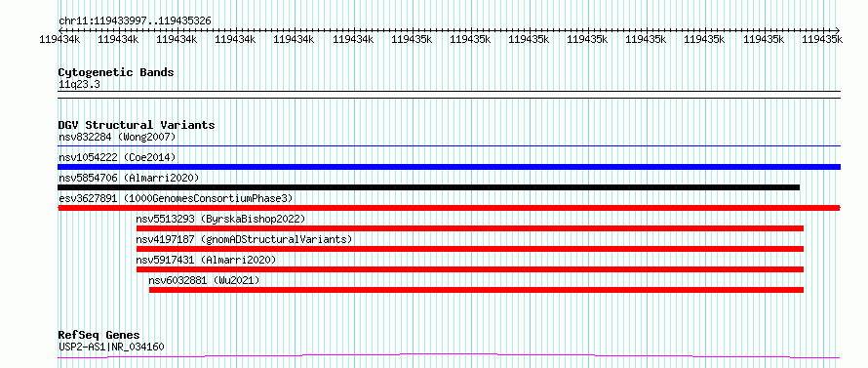Click the red esv3627891 variant bar
The image size is (868, 368).
tap(449, 208)
